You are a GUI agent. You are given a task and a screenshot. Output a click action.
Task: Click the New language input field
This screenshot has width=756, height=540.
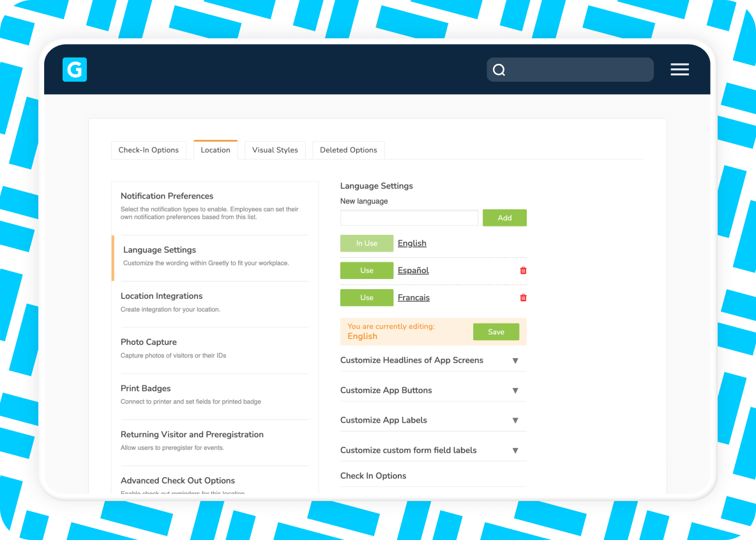click(x=409, y=218)
